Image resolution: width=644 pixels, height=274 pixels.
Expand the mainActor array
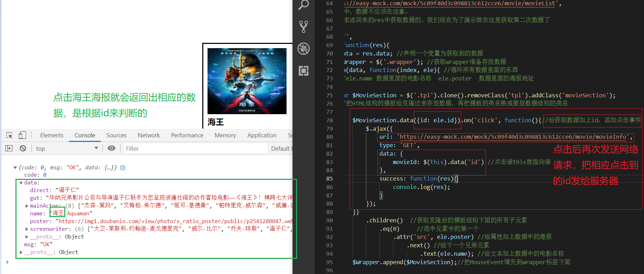(27, 206)
